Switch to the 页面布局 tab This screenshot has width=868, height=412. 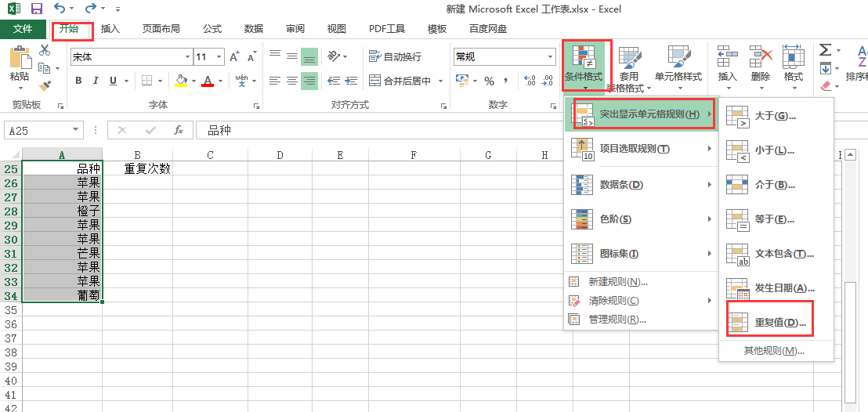click(x=161, y=29)
